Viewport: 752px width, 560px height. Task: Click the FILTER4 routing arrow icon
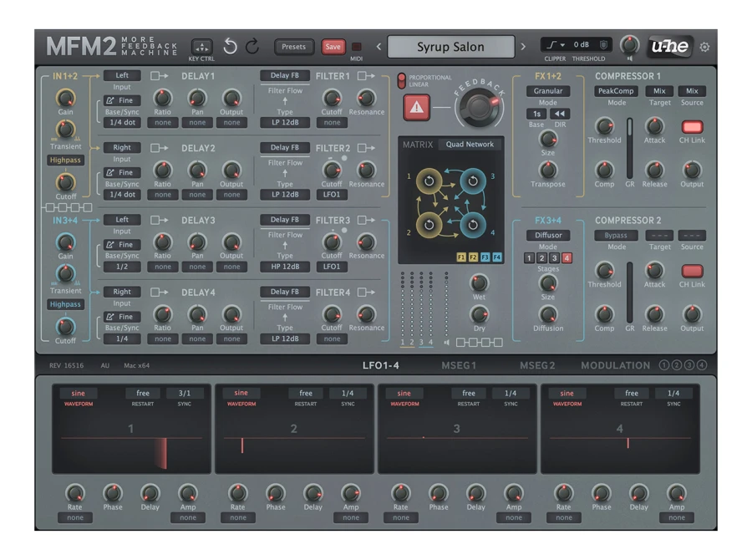367,292
